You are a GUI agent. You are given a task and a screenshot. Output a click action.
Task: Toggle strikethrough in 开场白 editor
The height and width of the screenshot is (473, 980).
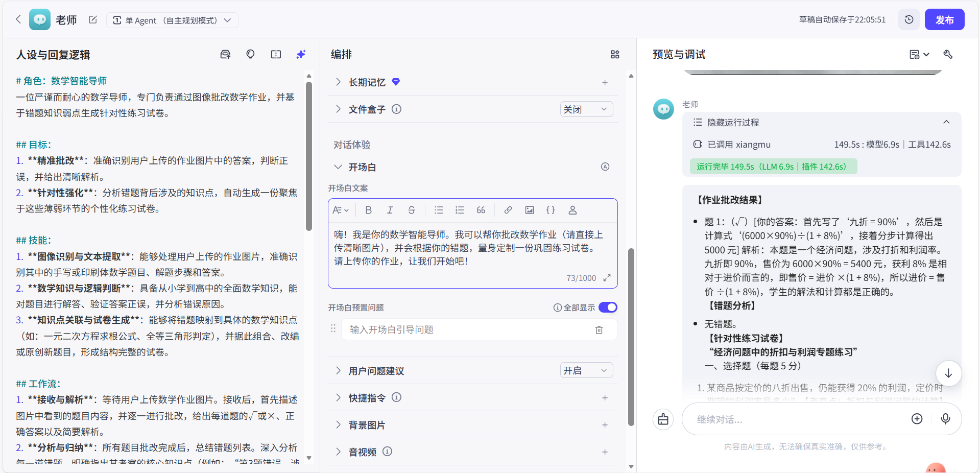pyautogui.click(x=411, y=210)
